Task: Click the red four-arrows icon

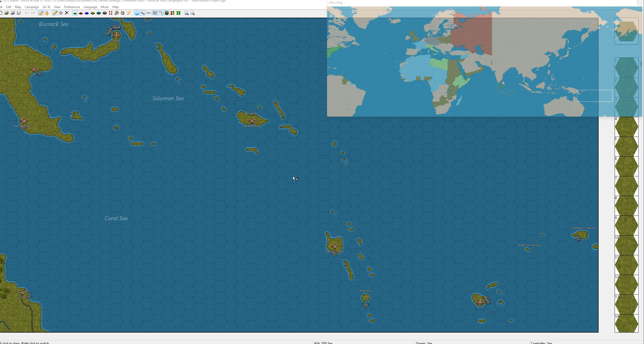Action: [111, 13]
